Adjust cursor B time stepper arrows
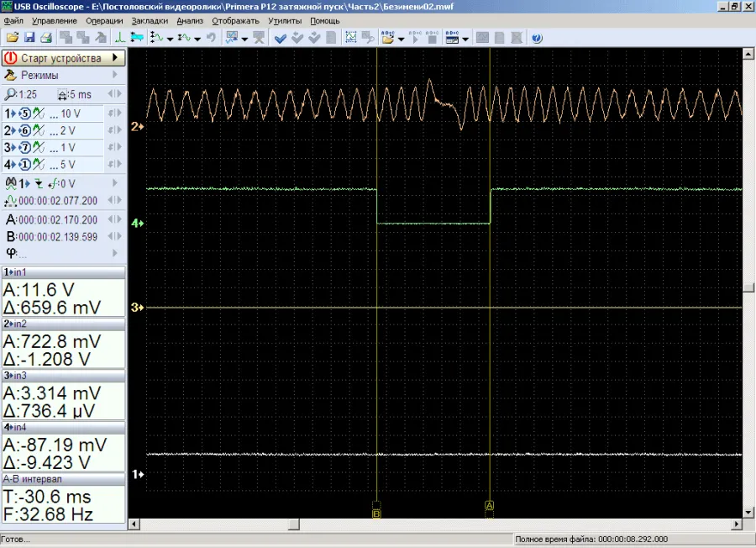Screen dimensions: 756x548 coord(115,236)
